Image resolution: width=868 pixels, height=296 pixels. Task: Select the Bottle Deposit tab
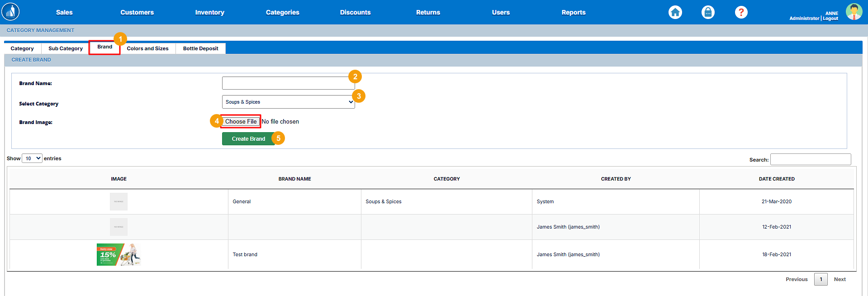point(200,48)
